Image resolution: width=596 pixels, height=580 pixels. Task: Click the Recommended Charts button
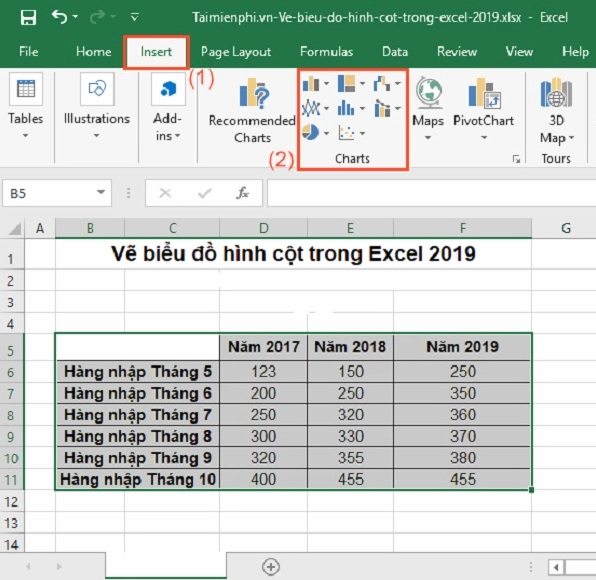[x=252, y=110]
